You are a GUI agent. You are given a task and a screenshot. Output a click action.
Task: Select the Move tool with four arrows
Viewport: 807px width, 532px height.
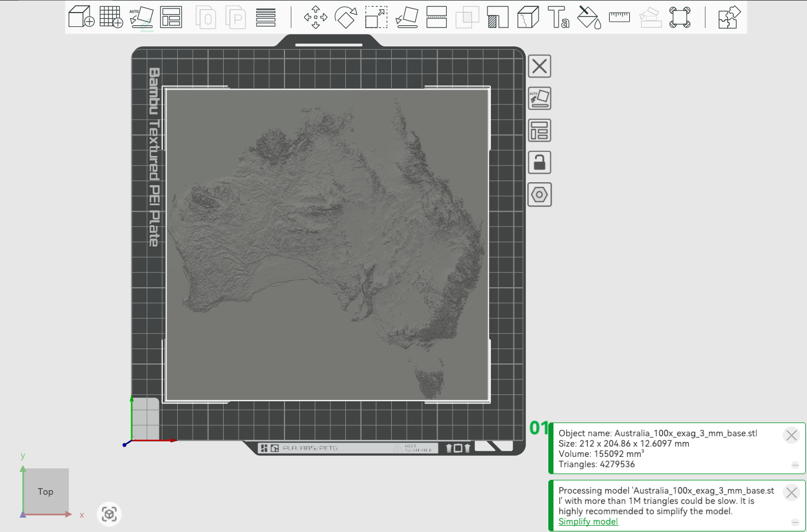click(315, 17)
